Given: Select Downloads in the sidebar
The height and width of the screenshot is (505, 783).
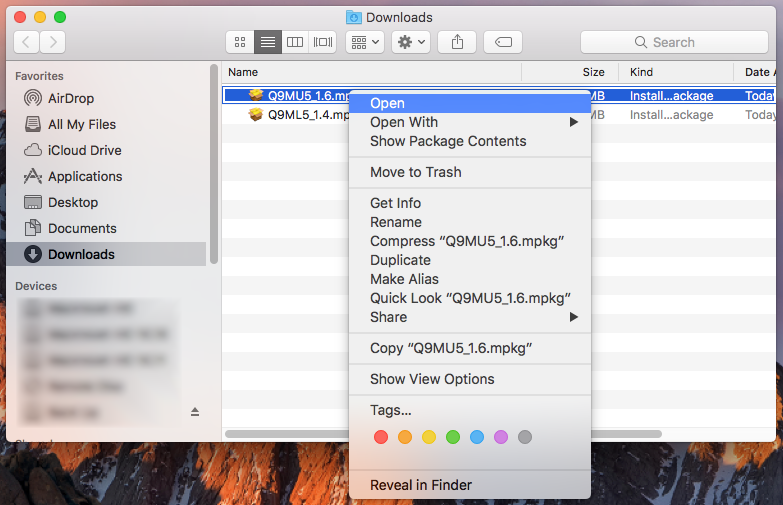Looking at the screenshot, I should click(x=106, y=254).
